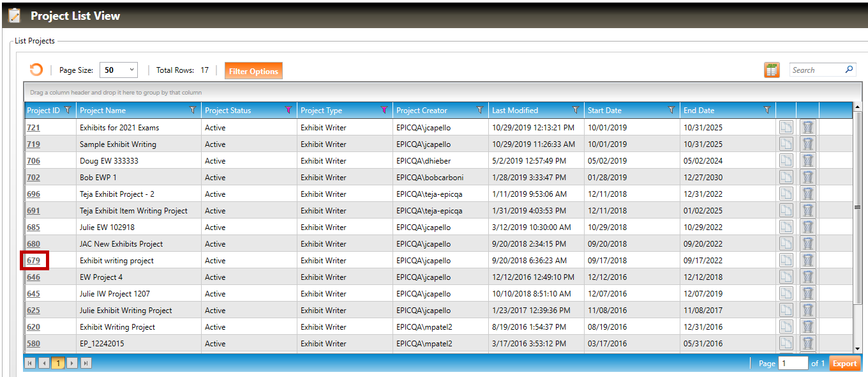Click the Filter Options button

(x=253, y=71)
